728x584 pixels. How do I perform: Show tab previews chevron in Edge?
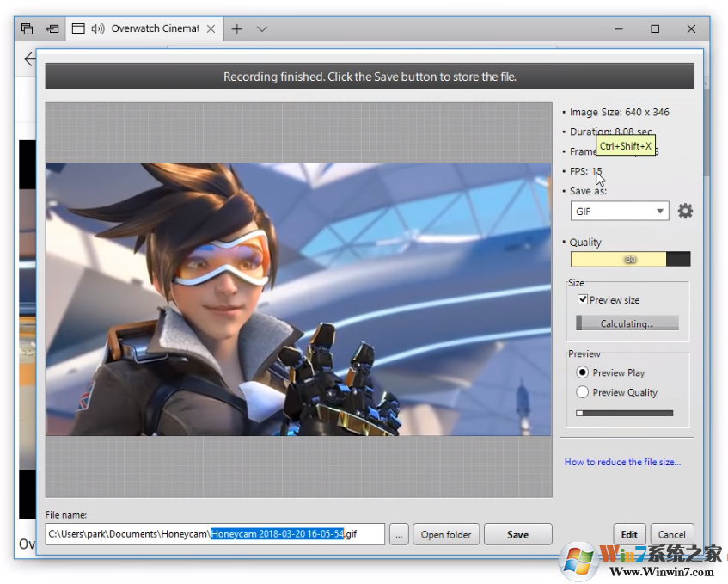click(262, 28)
